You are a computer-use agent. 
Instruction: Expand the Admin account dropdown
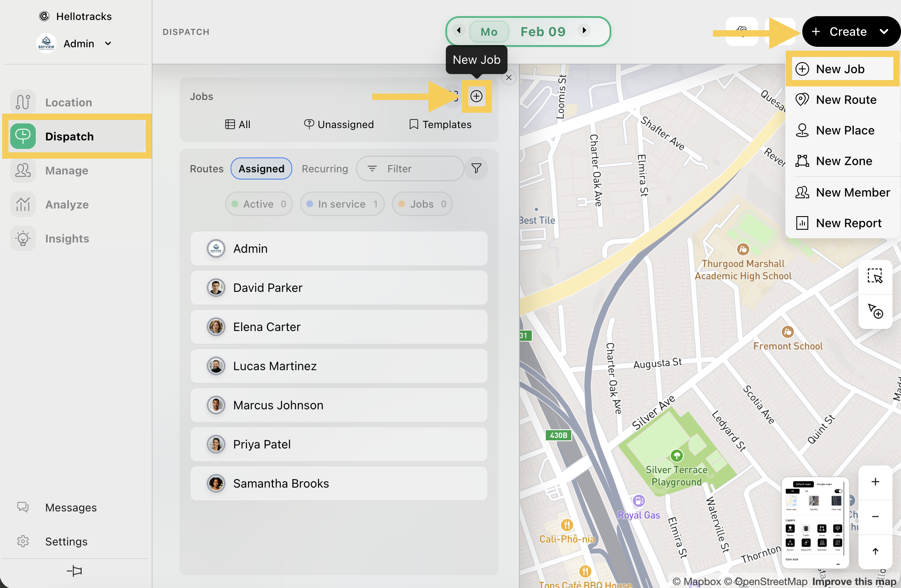coord(108,43)
